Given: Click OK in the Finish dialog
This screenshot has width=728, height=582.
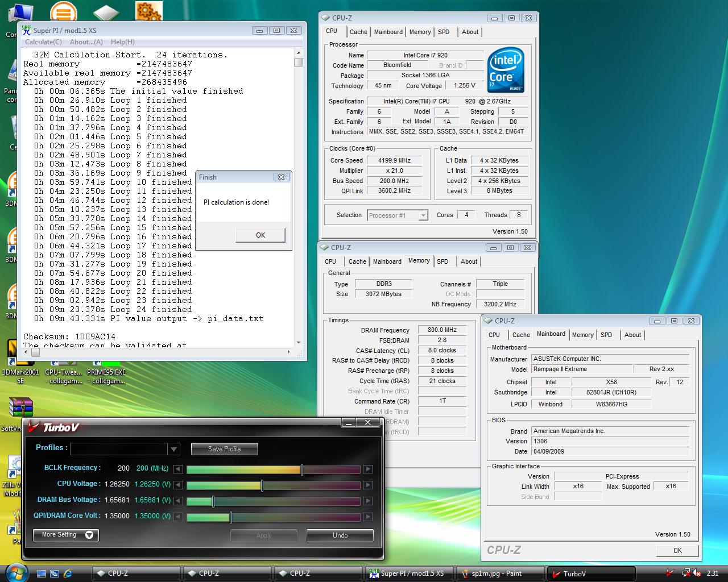Looking at the screenshot, I should coord(260,235).
